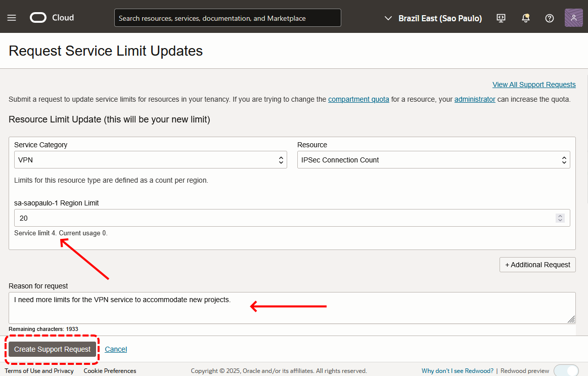
Task: Click the Oracle Cloud logo
Action: [52, 18]
